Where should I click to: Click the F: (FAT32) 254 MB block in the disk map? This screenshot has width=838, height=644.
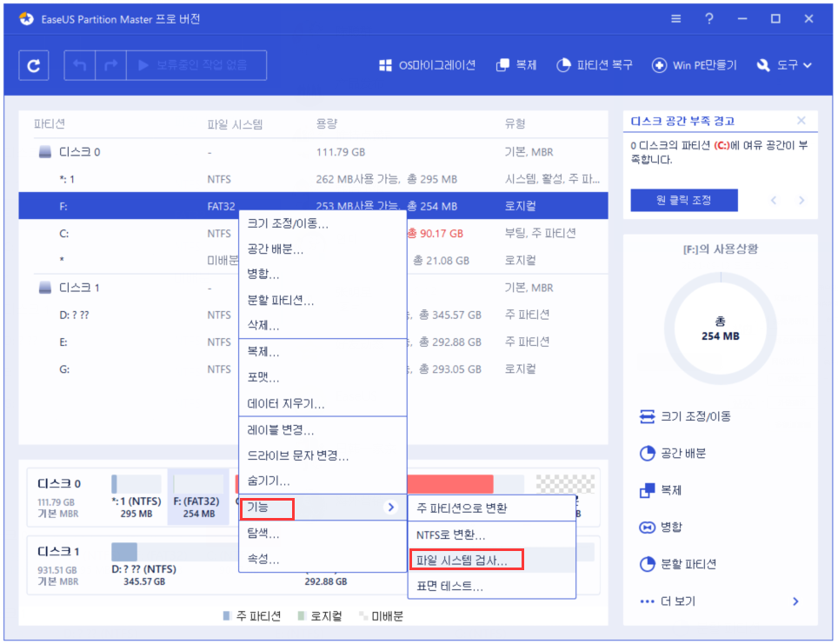pos(198,497)
